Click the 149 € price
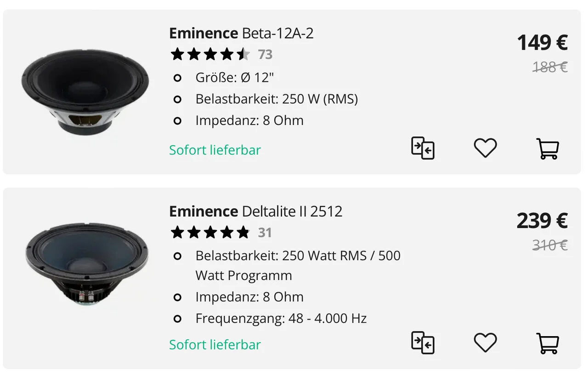This screenshot has height=372, width=588. (542, 43)
